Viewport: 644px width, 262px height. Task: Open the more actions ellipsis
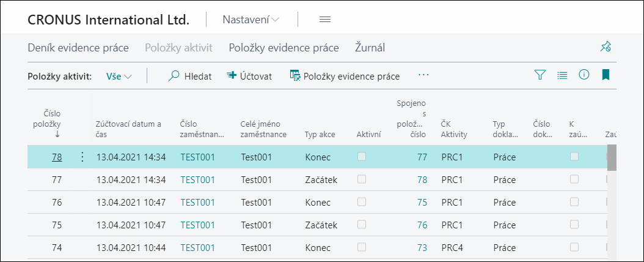point(423,75)
